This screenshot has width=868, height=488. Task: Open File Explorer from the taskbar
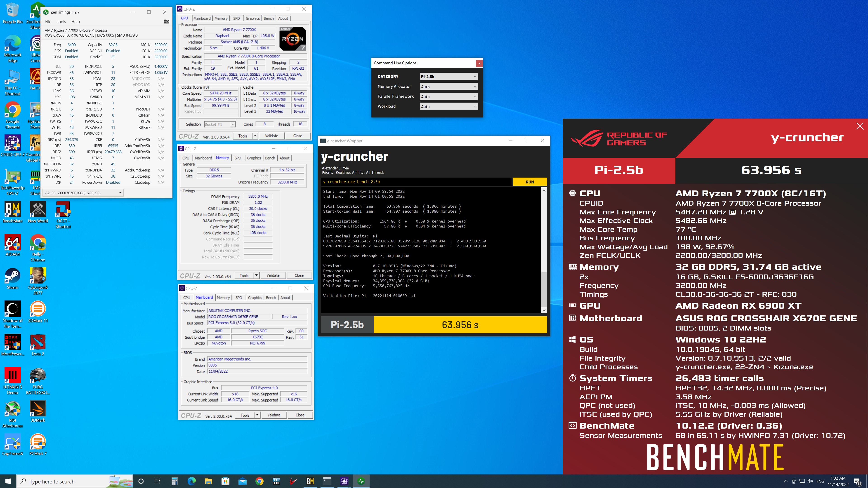209,481
